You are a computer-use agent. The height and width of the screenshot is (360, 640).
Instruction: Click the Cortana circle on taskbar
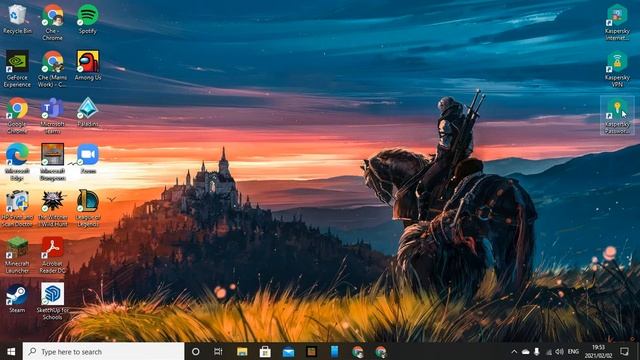[196, 351]
